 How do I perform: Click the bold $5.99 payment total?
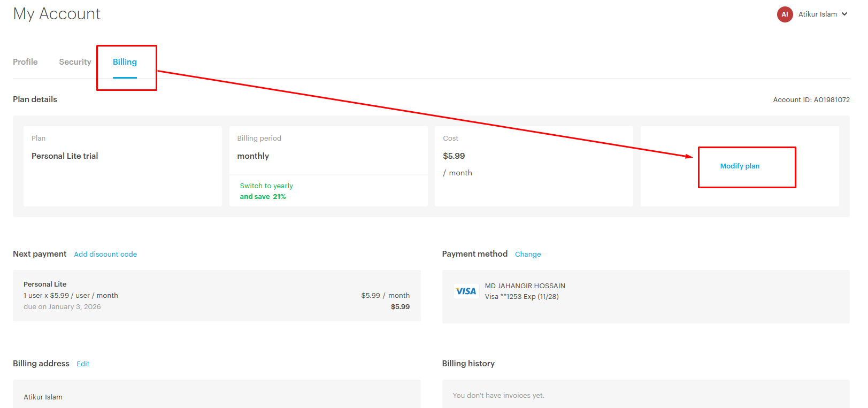[400, 307]
